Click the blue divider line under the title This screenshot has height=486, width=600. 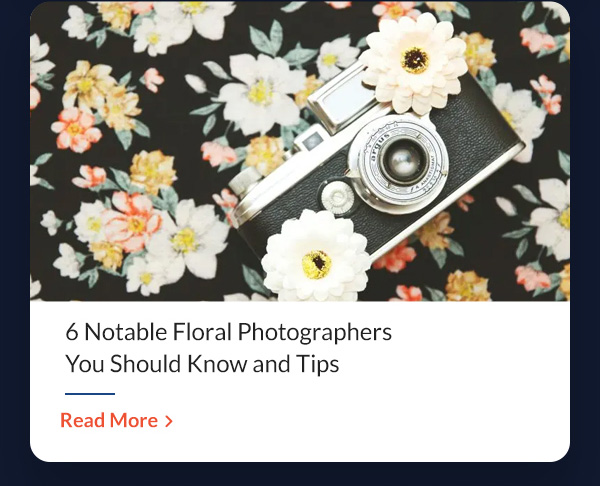point(90,393)
